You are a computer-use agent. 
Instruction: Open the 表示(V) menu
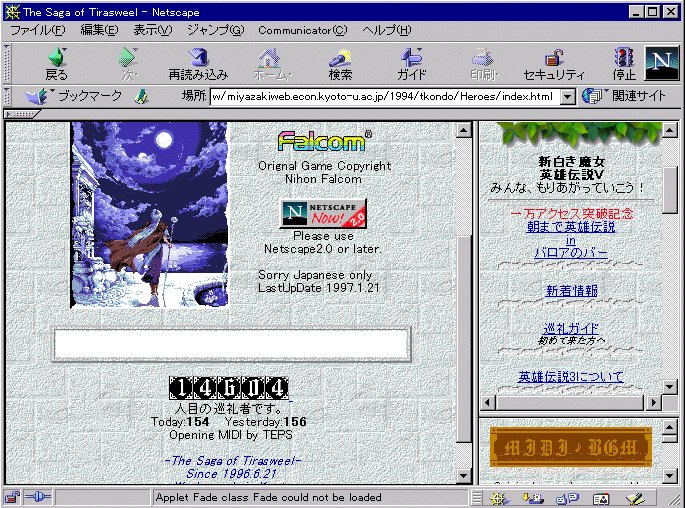pyautogui.click(x=152, y=30)
